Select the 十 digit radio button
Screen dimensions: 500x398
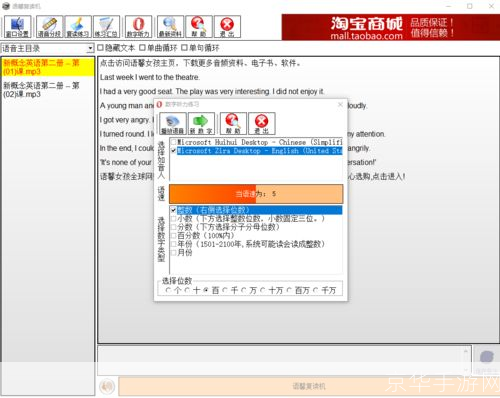click(187, 290)
